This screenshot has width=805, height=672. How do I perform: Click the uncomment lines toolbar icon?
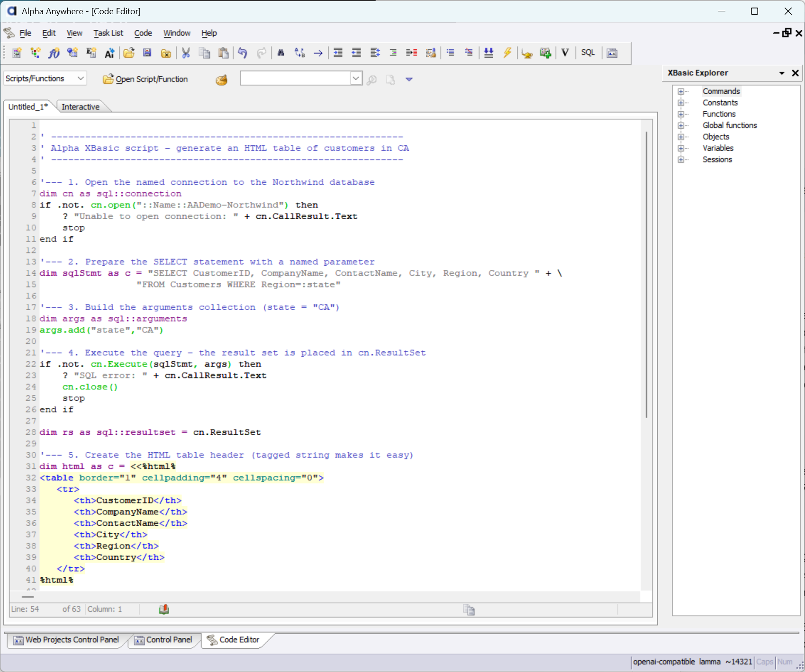coord(469,53)
